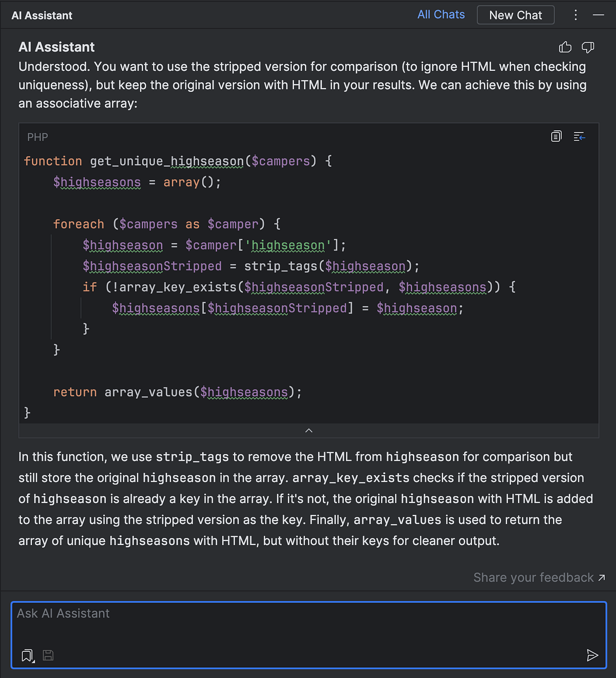Image resolution: width=616 pixels, height=678 pixels.
Task: Toggle thumbs down feedback on the response
Action: pos(588,47)
